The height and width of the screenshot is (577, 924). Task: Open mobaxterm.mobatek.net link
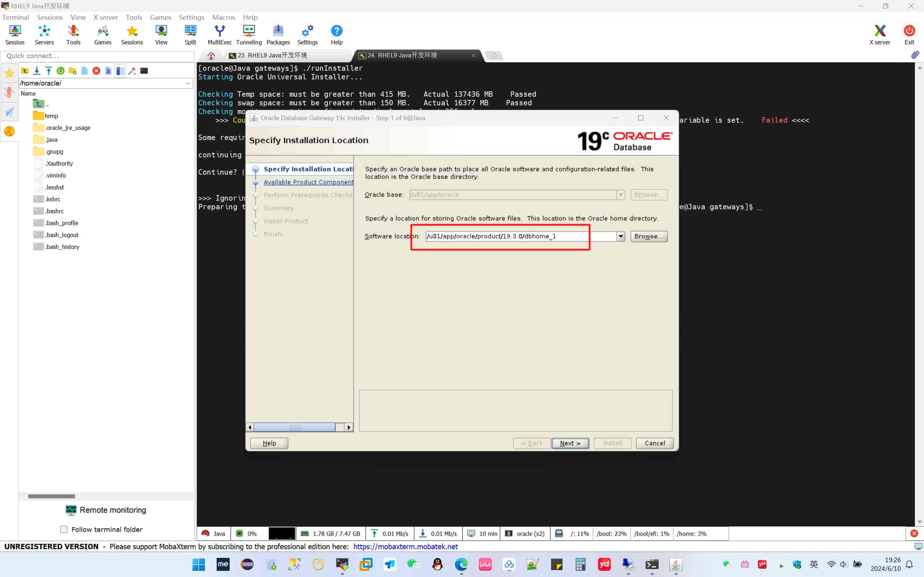point(405,546)
